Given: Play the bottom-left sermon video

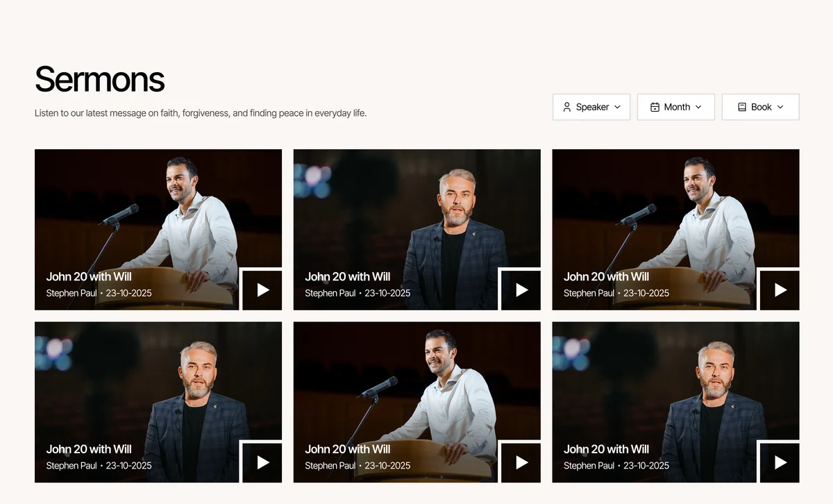Looking at the screenshot, I should (x=262, y=462).
